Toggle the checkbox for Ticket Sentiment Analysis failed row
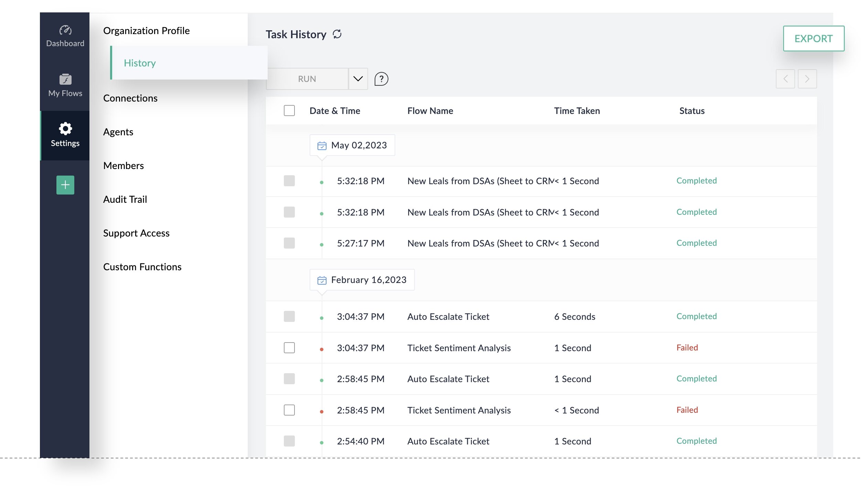 pos(289,347)
